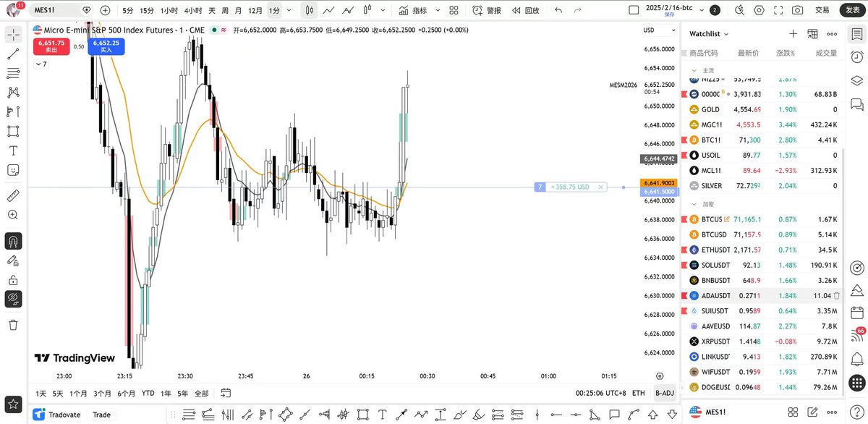868x424 pixels.
Task: Toggle magnet mode in left toolbar
Action: [x=13, y=241]
